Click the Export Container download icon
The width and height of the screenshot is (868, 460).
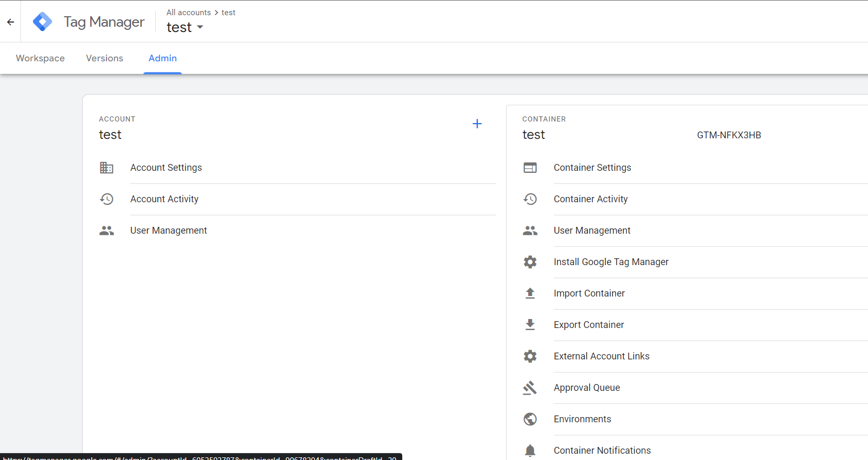click(530, 325)
